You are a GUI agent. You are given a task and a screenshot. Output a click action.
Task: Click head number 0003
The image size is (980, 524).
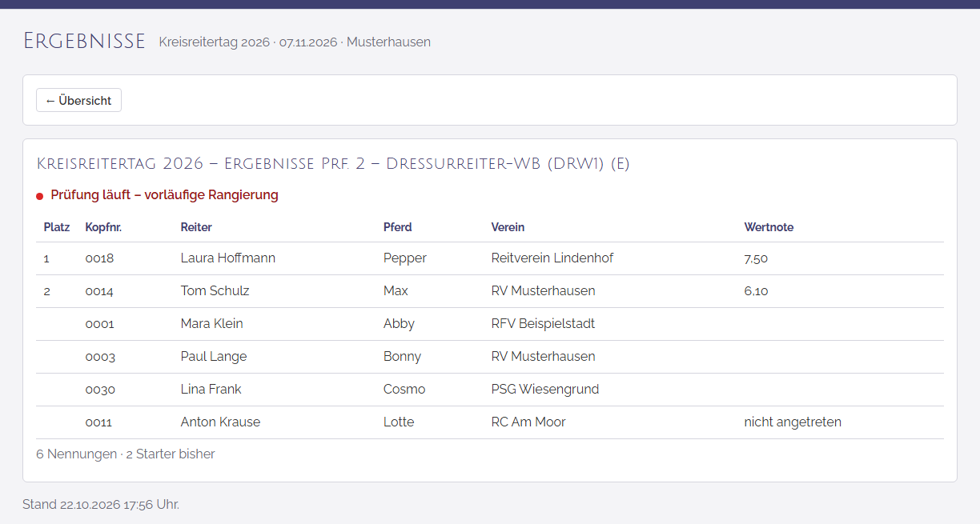[100, 357]
